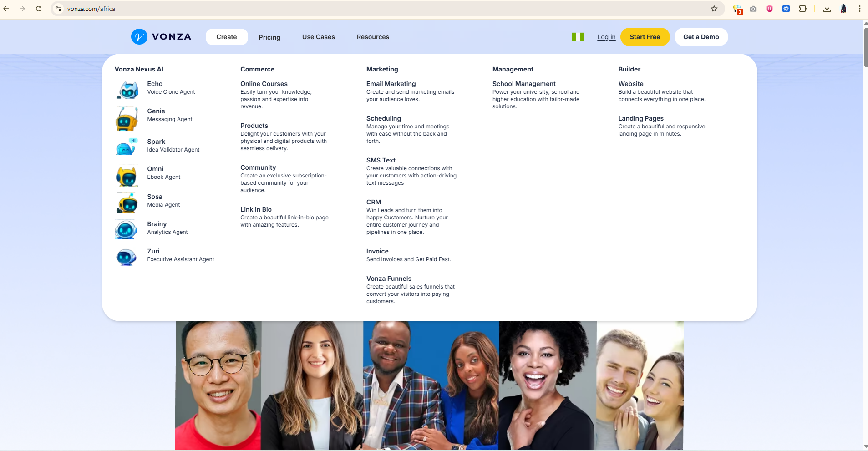Screen dimensions: 868x451
Task: Open Link in Bio
Action: (256, 209)
